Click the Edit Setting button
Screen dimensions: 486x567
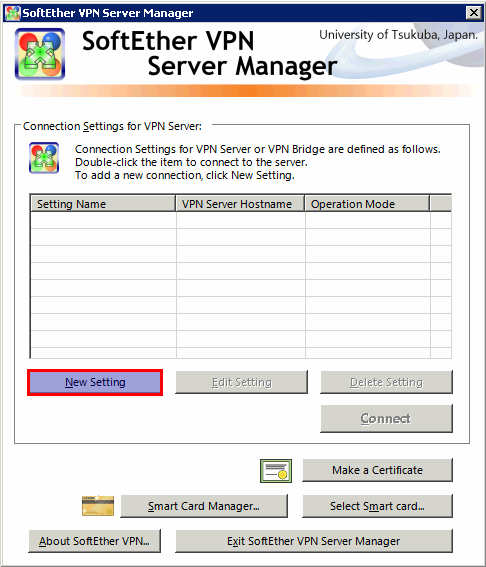[x=242, y=382]
